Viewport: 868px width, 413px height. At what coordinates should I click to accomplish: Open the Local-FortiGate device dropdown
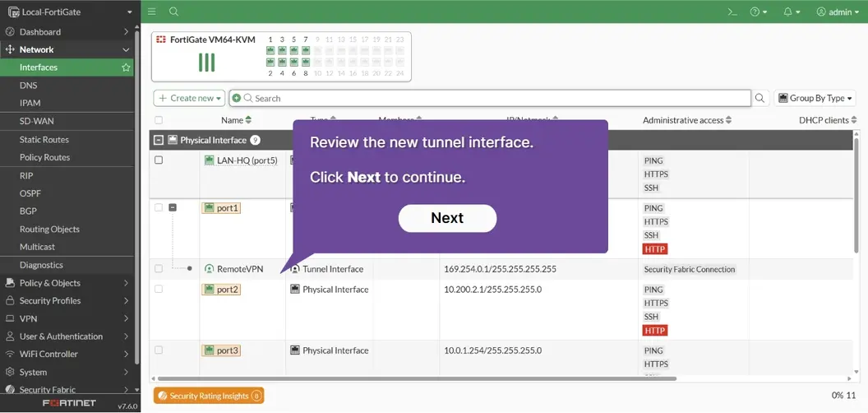click(x=71, y=12)
